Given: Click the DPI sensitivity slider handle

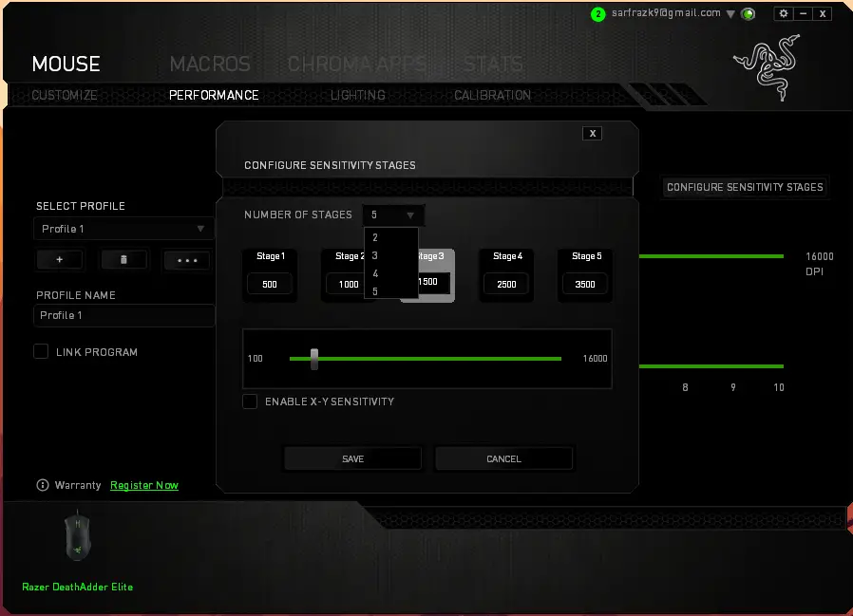Looking at the screenshot, I should click(314, 359).
